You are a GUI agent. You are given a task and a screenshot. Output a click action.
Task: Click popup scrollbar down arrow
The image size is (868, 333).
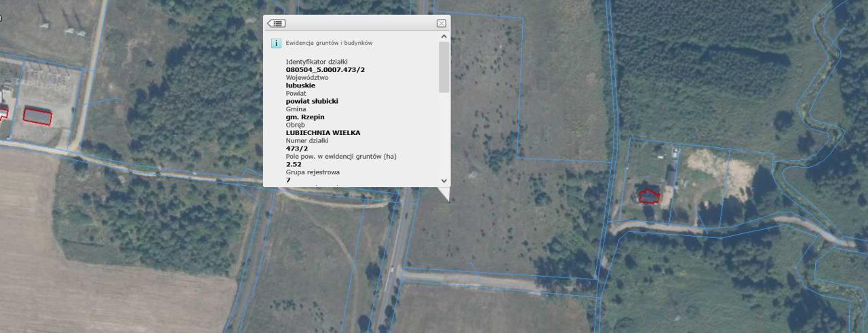(x=444, y=180)
